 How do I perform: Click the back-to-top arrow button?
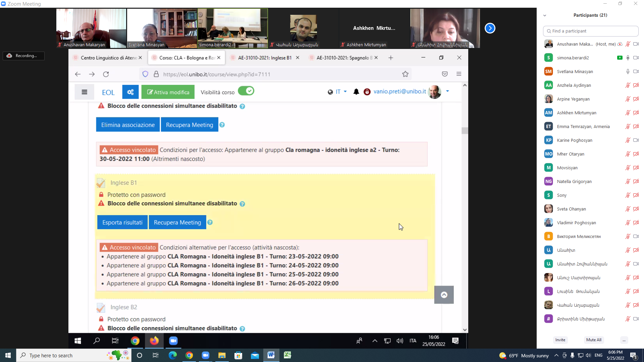click(444, 295)
